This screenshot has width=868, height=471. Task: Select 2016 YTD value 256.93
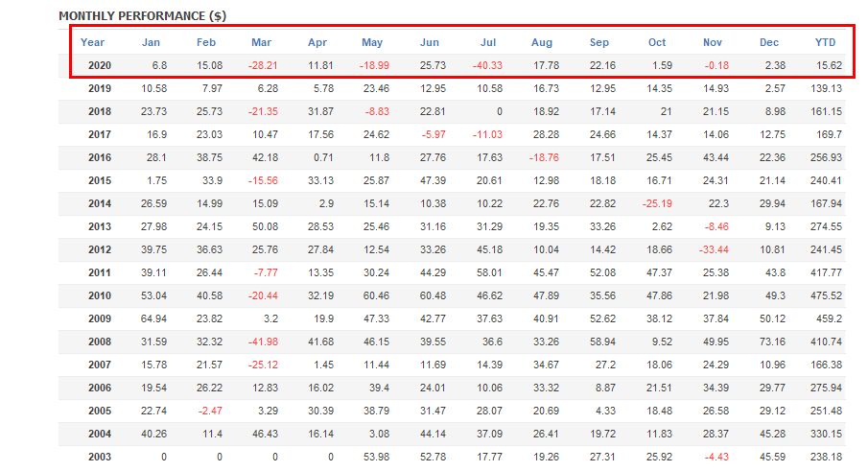[827, 157]
